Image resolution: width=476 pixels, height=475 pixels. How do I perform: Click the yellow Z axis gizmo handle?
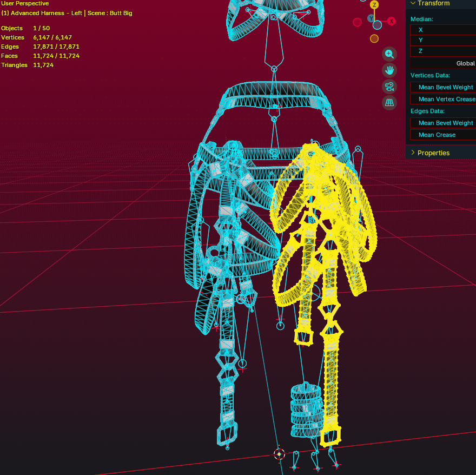point(374,5)
